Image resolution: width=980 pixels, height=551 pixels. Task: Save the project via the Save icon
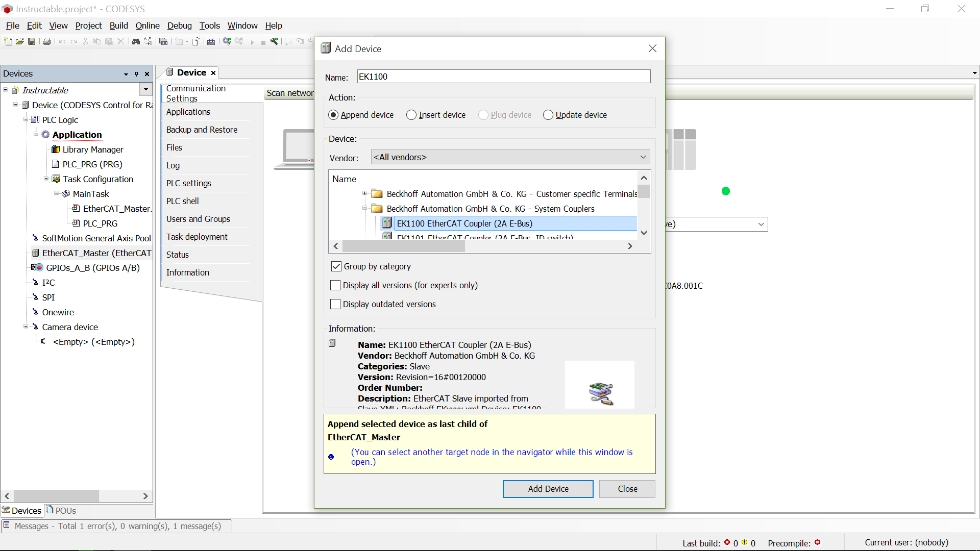click(x=32, y=42)
